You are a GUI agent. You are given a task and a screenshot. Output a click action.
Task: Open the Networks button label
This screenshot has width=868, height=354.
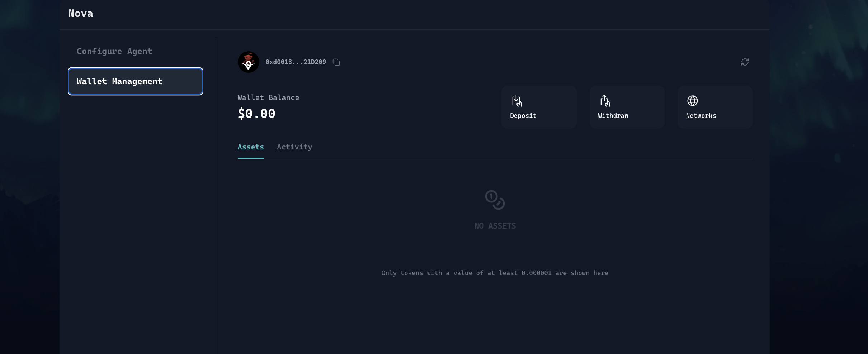coord(700,116)
